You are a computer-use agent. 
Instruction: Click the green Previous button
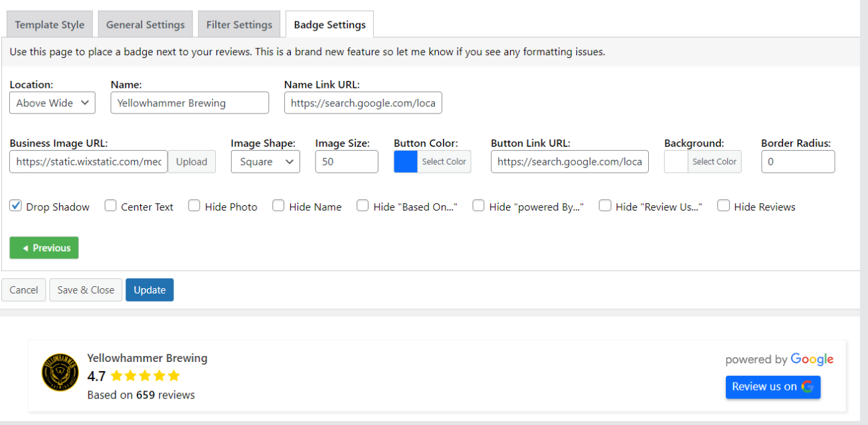(44, 248)
